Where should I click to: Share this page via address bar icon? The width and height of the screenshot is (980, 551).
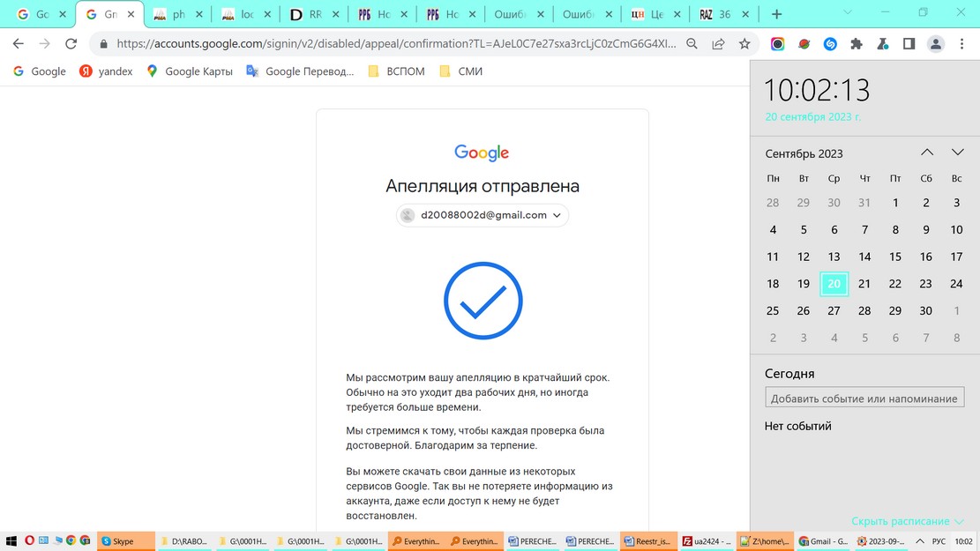[718, 44]
